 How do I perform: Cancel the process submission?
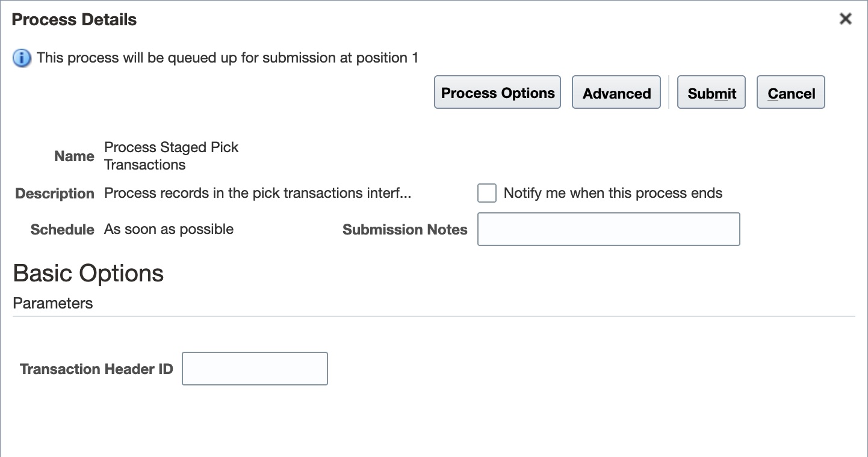pyautogui.click(x=790, y=93)
